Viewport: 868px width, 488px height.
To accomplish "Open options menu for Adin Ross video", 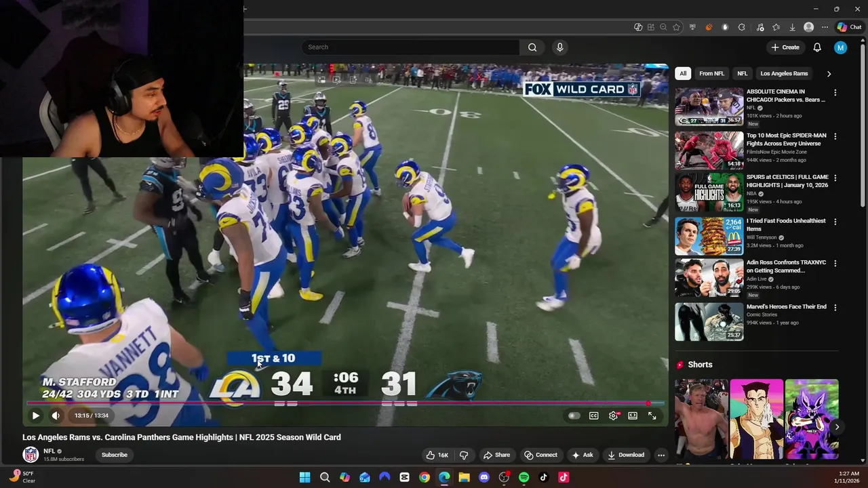I will tap(835, 263).
